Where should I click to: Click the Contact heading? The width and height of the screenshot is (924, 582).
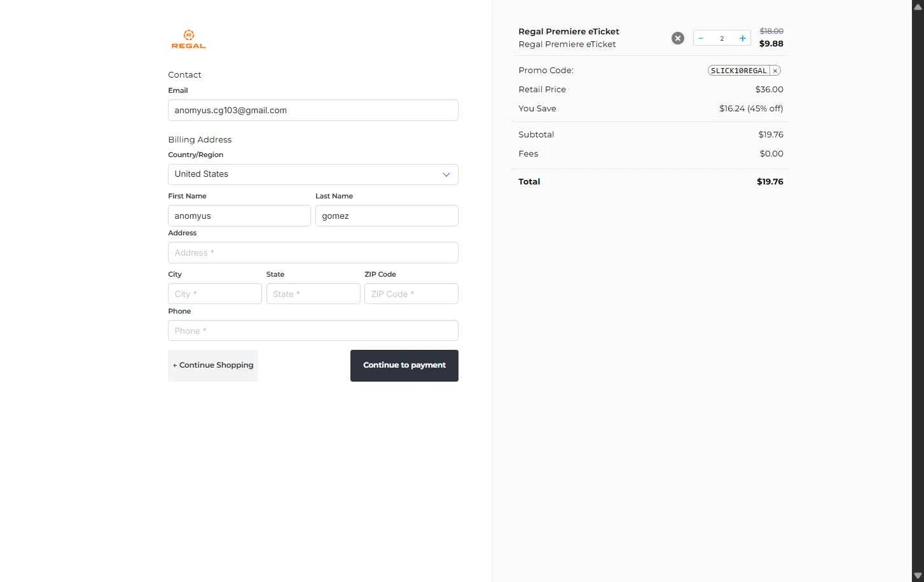[184, 75]
